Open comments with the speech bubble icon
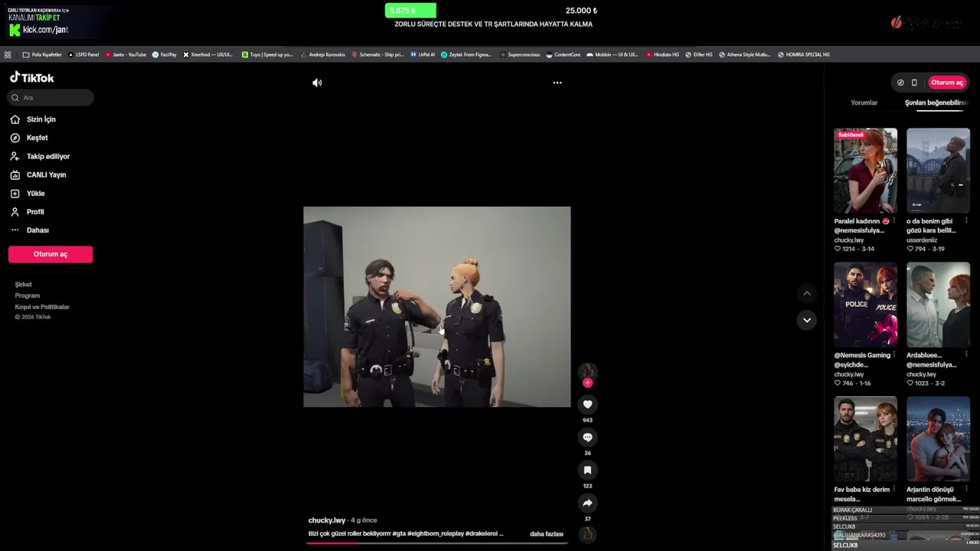This screenshot has height=551, width=980. click(x=587, y=437)
